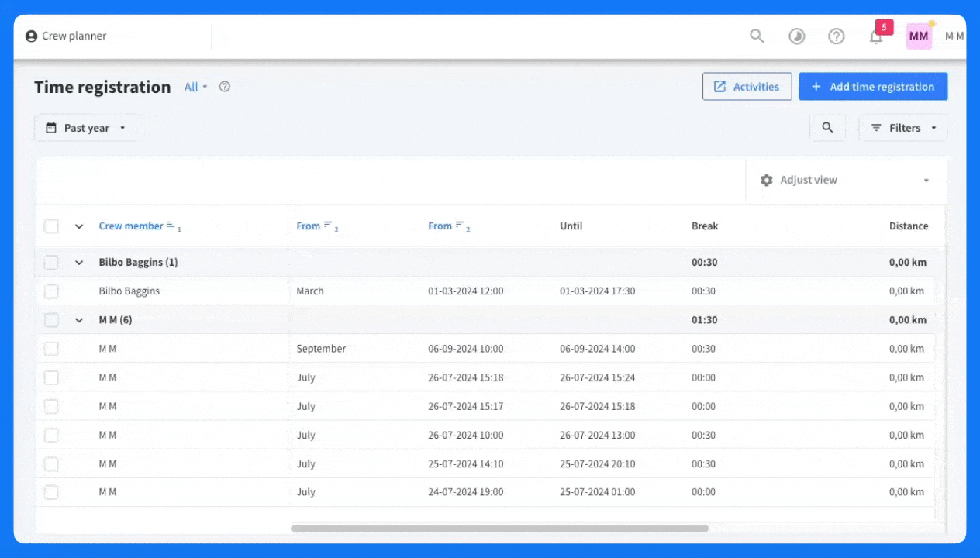Click the "06-09-2024 10:00" From cell
This screenshot has height=558, width=980.
[x=466, y=349]
